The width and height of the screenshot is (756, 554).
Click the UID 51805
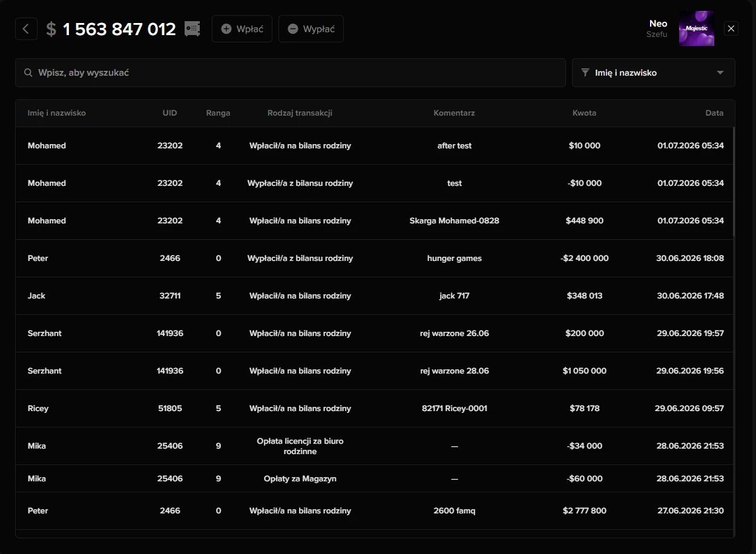pos(170,409)
